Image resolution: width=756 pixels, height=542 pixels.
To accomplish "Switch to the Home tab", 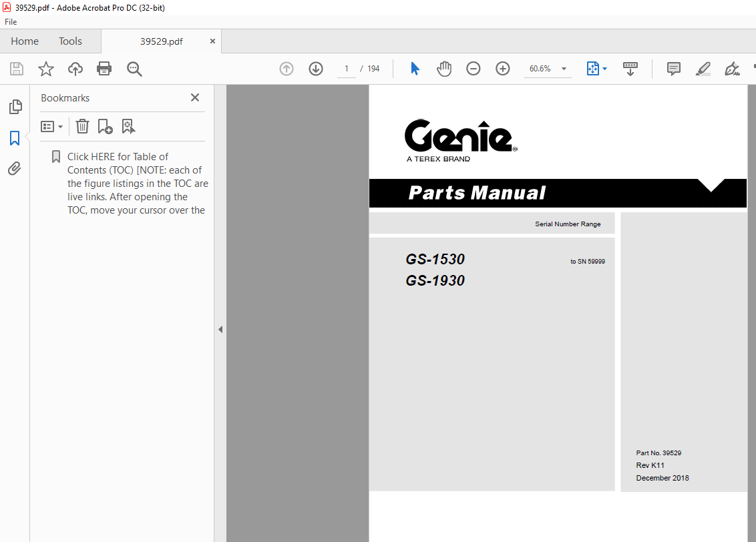I will pos(25,41).
